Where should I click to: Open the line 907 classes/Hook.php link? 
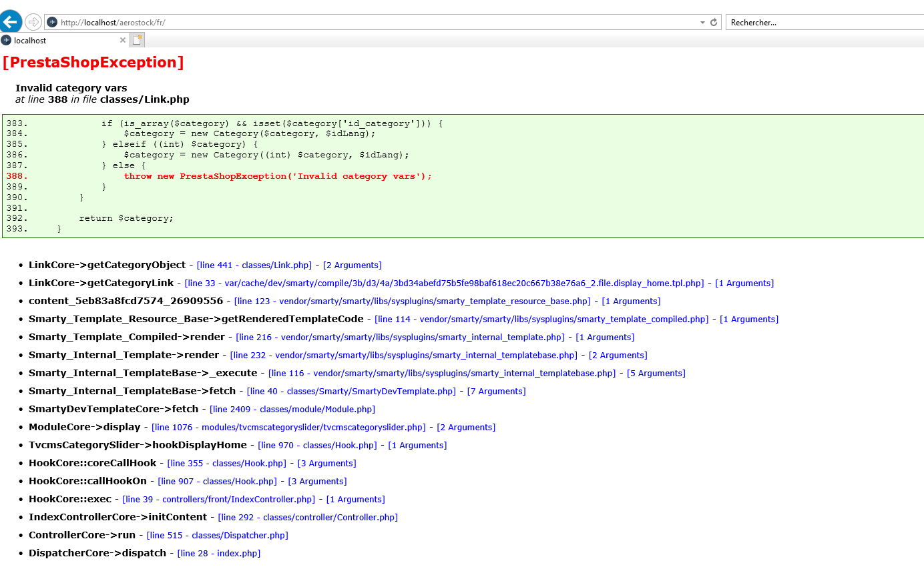[218, 482]
